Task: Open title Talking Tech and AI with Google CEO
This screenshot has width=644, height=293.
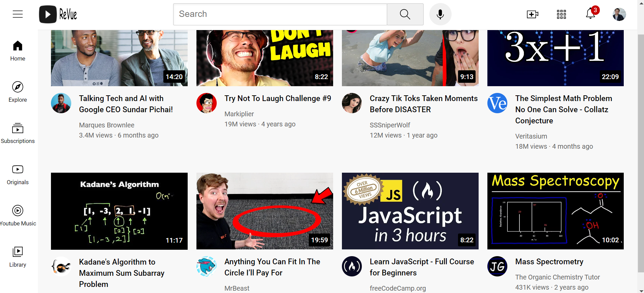Action: pyautogui.click(x=126, y=104)
